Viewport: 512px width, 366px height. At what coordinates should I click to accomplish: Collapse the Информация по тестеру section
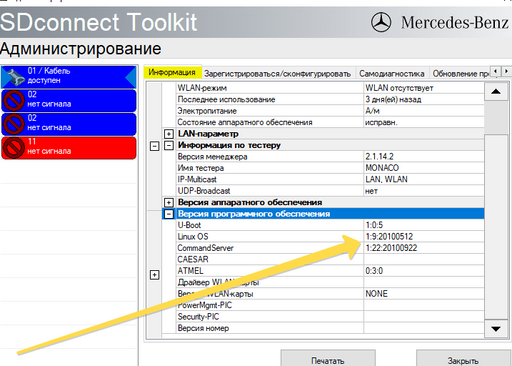[x=169, y=145]
